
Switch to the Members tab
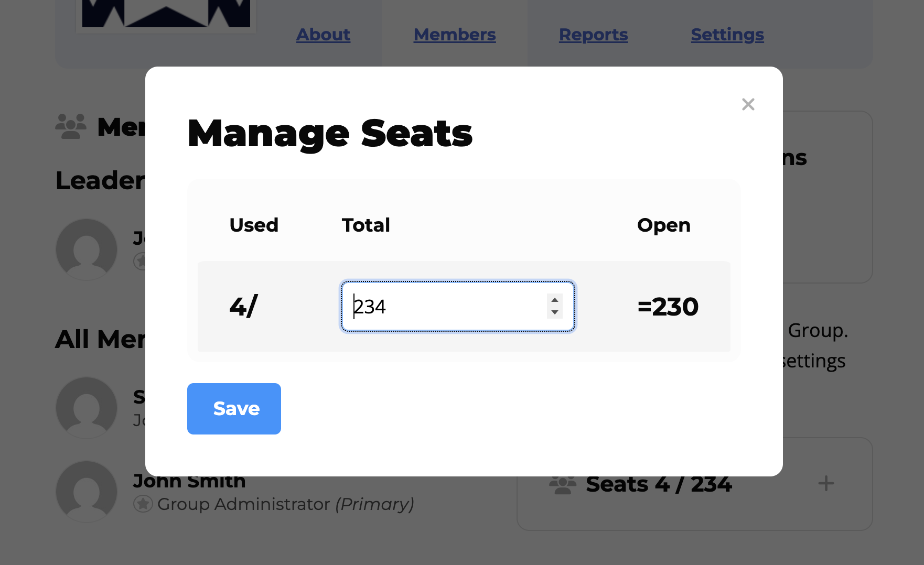pyautogui.click(x=454, y=35)
